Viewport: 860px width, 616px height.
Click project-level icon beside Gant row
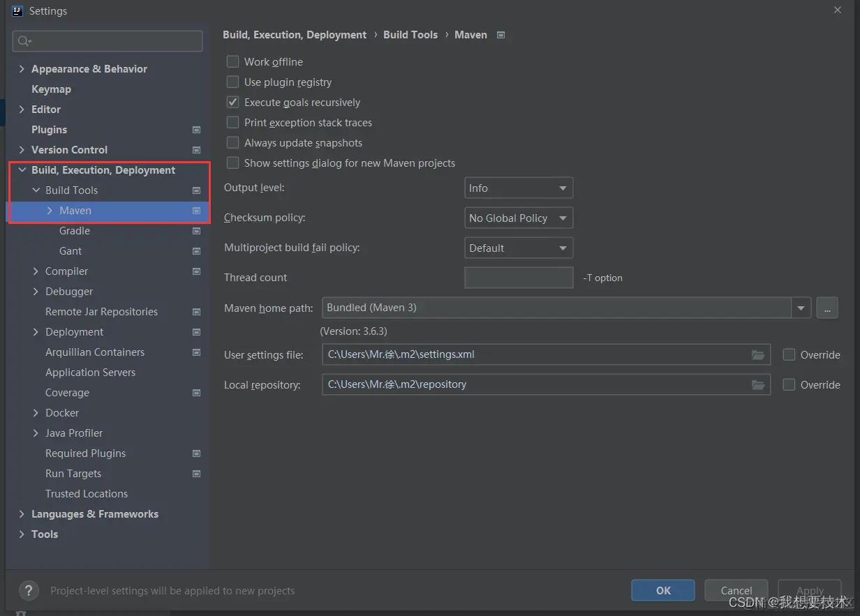pyautogui.click(x=196, y=251)
